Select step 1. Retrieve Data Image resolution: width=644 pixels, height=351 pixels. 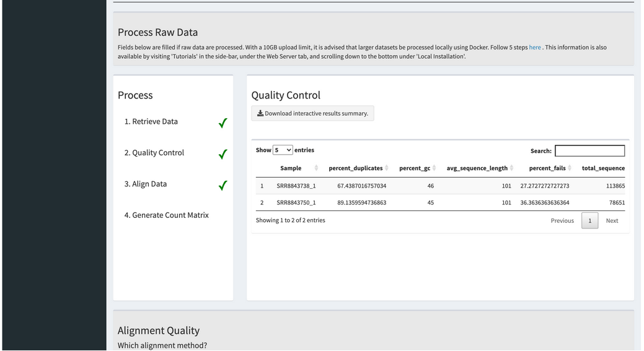tap(151, 121)
